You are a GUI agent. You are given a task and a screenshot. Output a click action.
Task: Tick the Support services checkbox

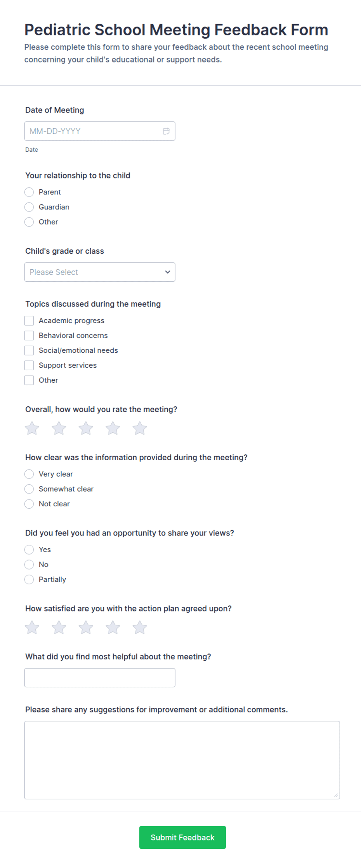[29, 365]
